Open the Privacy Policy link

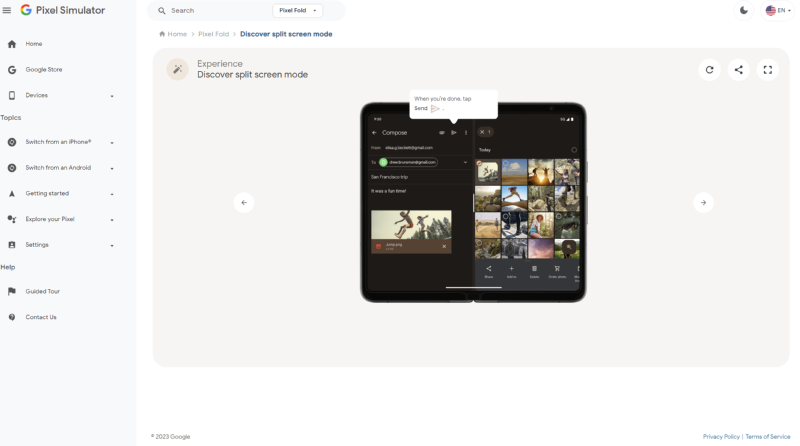click(721, 437)
